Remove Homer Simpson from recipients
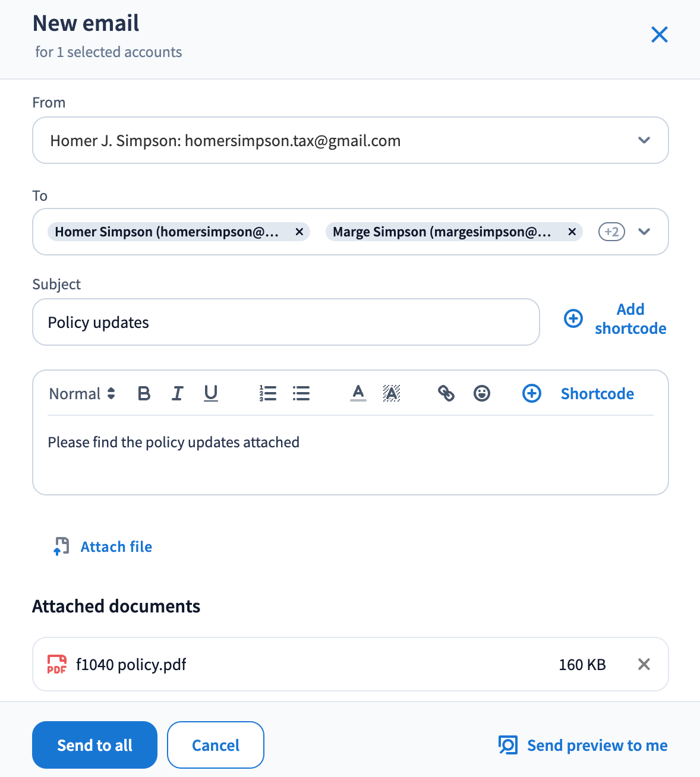 tap(299, 232)
